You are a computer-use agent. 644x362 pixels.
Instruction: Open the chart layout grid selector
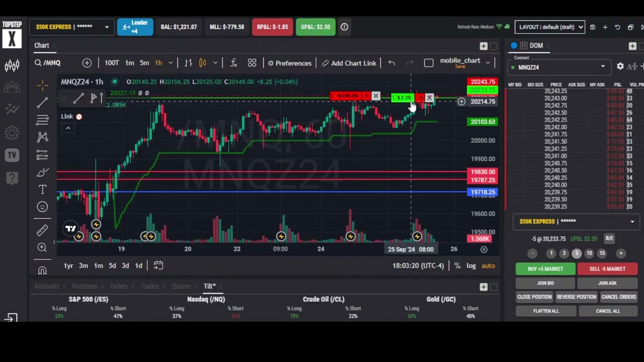(x=252, y=63)
